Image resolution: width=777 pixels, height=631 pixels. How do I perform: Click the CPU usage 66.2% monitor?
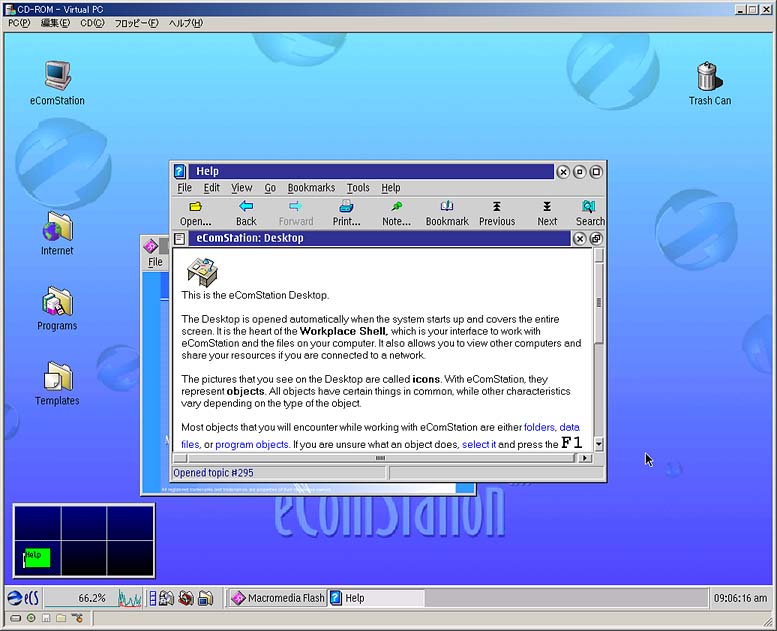(x=93, y=598)
